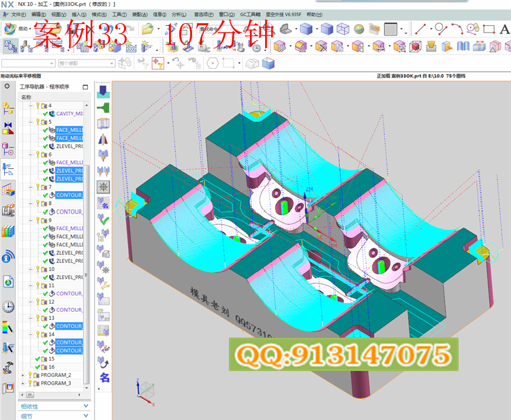
Task: Click the hexagon snap icon in selection bar
Action: (213, 63)
